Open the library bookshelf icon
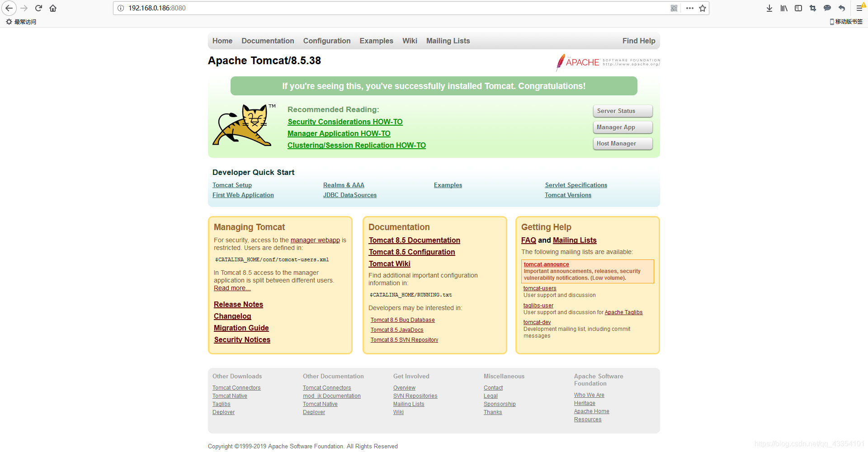This screenshot has width=868, height=452. tap(784, 8)
